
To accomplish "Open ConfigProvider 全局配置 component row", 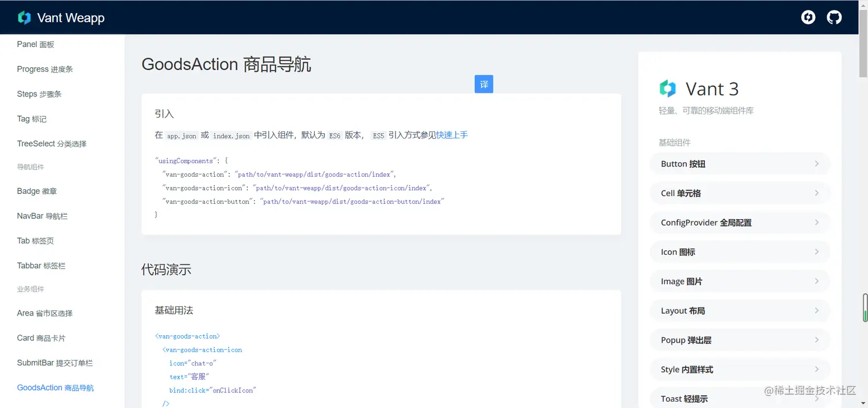I will pyautogui.click(x=740, y=222).
